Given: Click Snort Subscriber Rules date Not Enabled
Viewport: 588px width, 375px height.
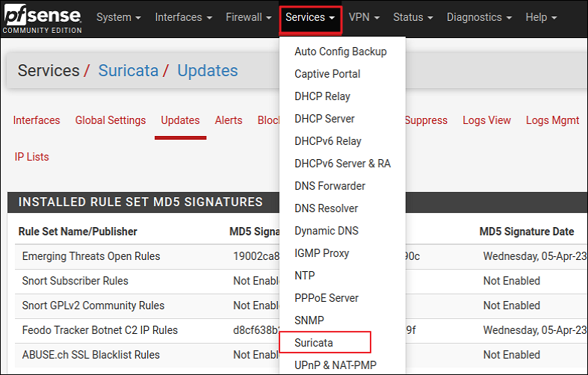Looking at the screenshot, I should [512, 281].
